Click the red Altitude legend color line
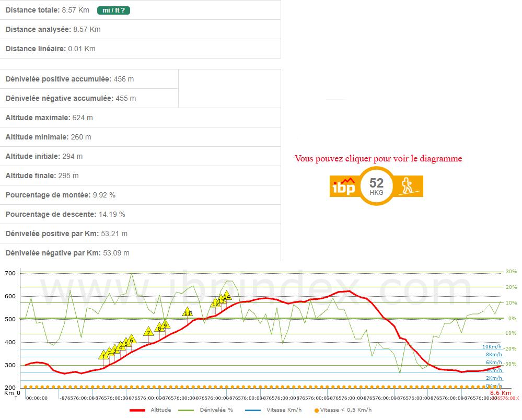This screenshot has width=522, height=420. [x=137, y=410]
